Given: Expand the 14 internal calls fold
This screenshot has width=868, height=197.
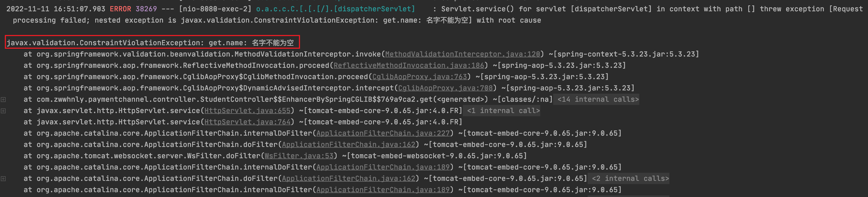Looking at the screenshot, I should pos(598,99).
